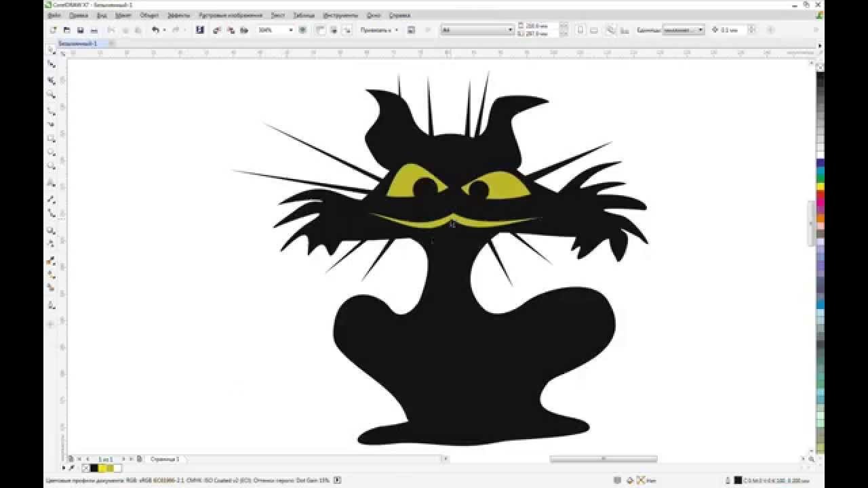Choose the Rectangle tool
The height and width of the screenshot is (488, 868).
52,138
